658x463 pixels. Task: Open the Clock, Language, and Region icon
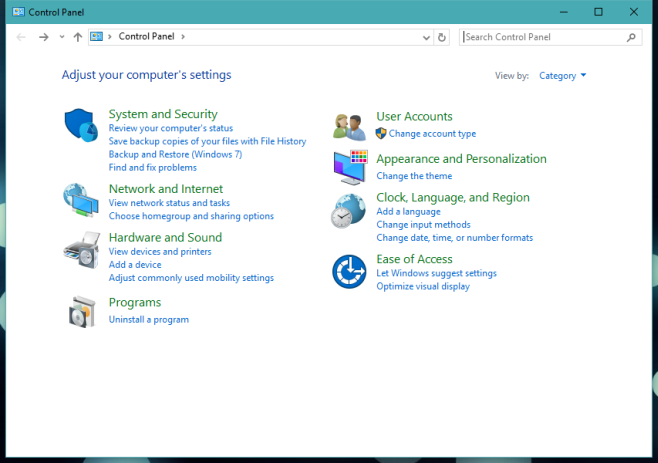pyautogui.click(x=348, y=211)
